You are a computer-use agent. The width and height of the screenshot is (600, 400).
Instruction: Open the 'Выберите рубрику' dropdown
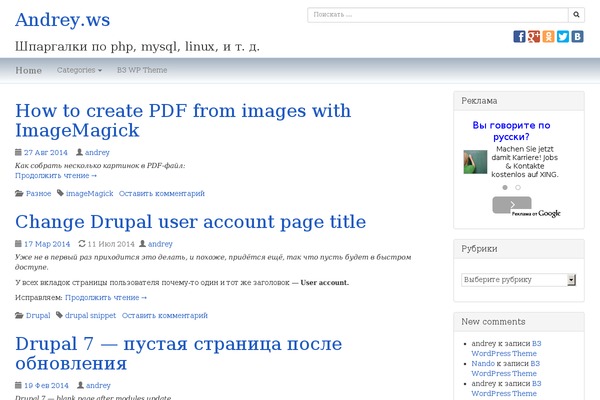tap(518, 280)
